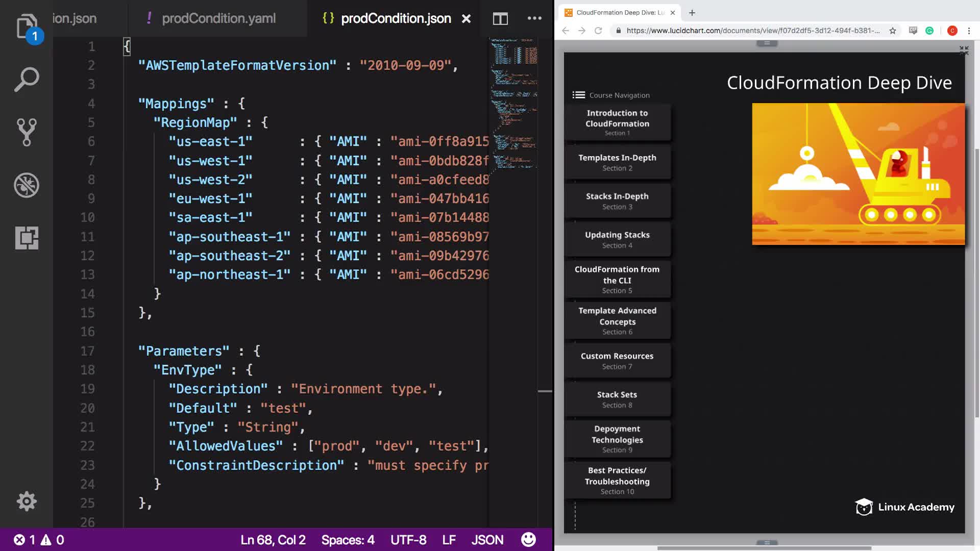The height and width of the screenshot is (551, 980).
Task: Toggle the Course Navigation hamburger menu
Action: coord(578,95)
